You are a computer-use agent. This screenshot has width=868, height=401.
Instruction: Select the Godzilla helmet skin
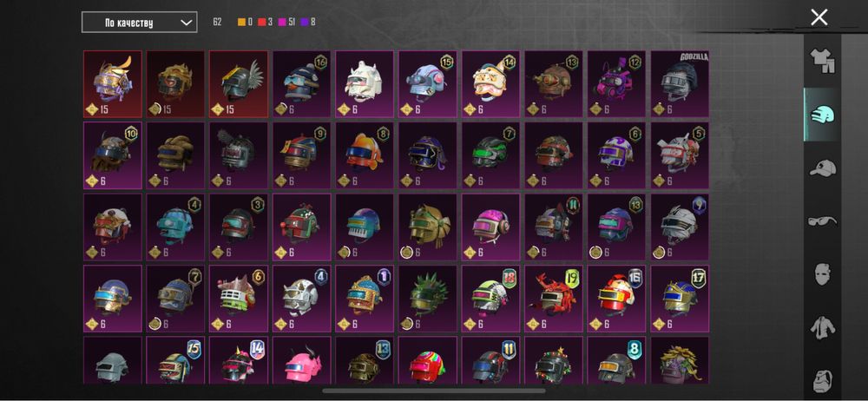click(680, 84)
